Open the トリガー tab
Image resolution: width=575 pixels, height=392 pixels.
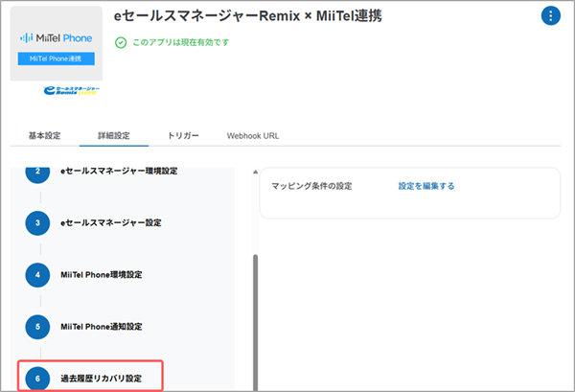click(x=183, y=136)
